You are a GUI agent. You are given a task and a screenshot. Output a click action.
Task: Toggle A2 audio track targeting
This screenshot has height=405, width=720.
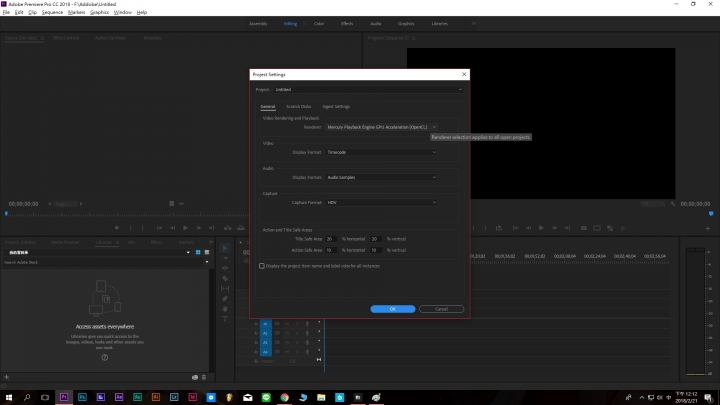tap(265, 333)
